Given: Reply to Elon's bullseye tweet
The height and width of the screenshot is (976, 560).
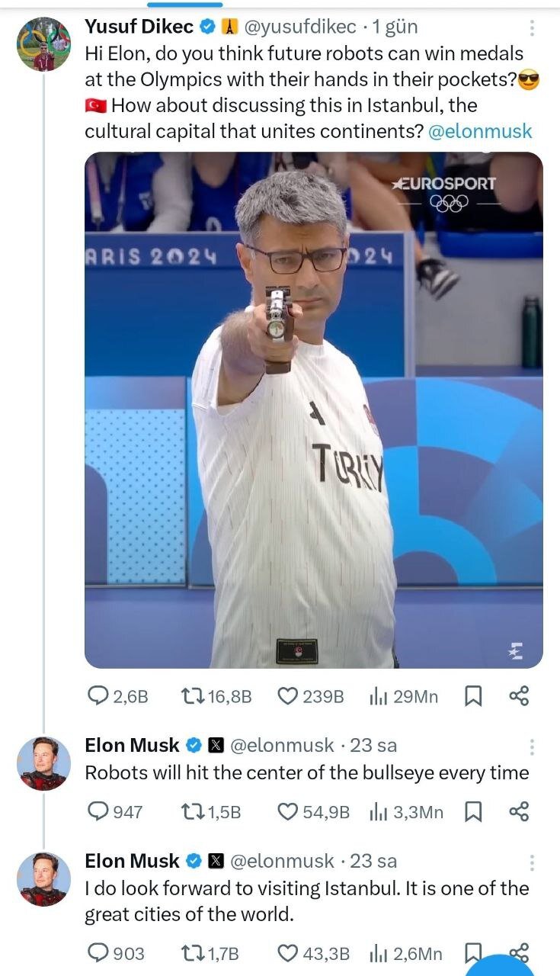Looking at the screenshot, I should point(99,811).
